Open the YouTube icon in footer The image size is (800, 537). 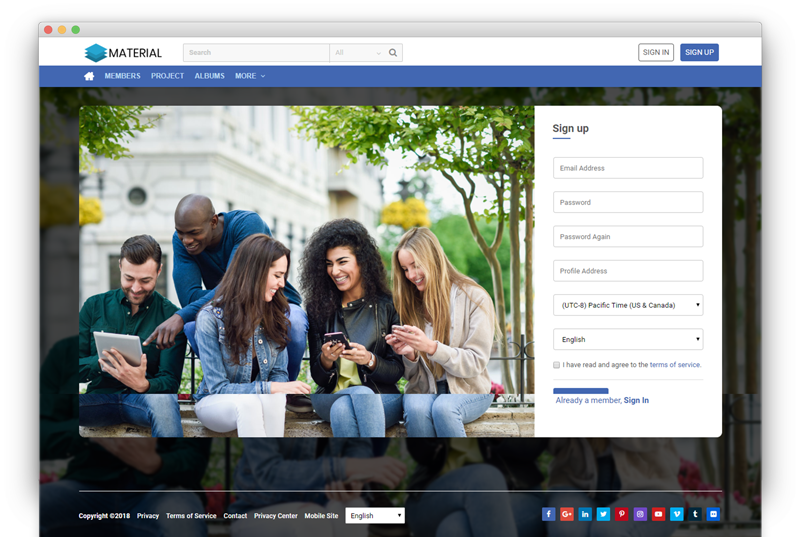click(659, 514)
